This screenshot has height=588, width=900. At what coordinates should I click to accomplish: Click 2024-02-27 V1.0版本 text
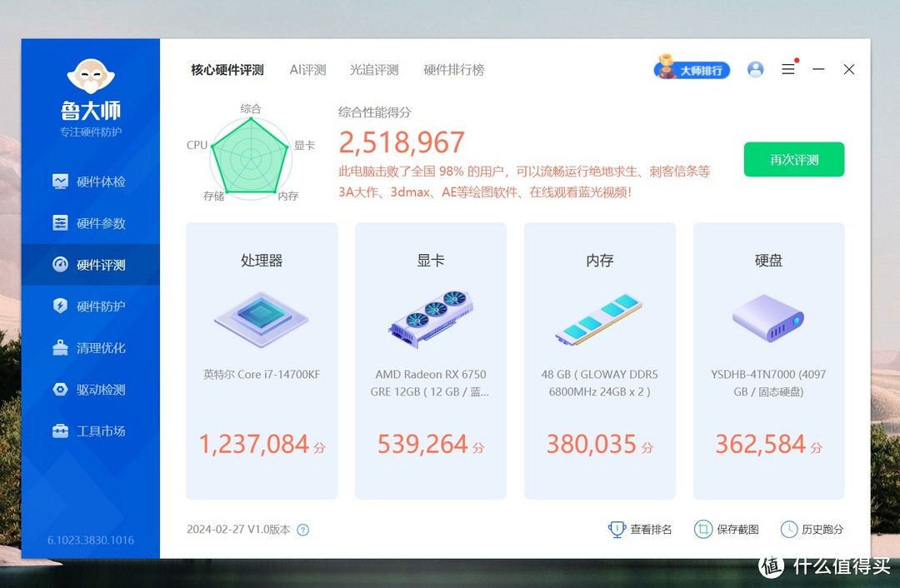238,530
